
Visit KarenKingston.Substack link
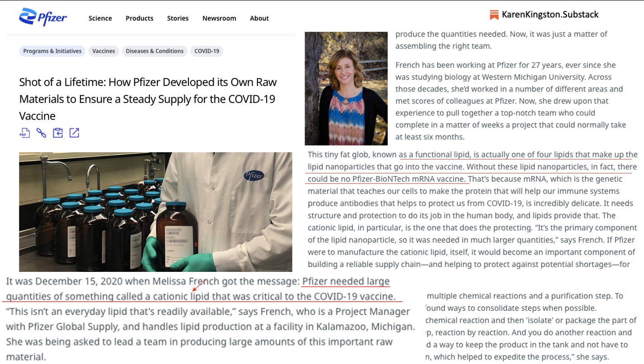pyautogui.click(x=550, y=14)
